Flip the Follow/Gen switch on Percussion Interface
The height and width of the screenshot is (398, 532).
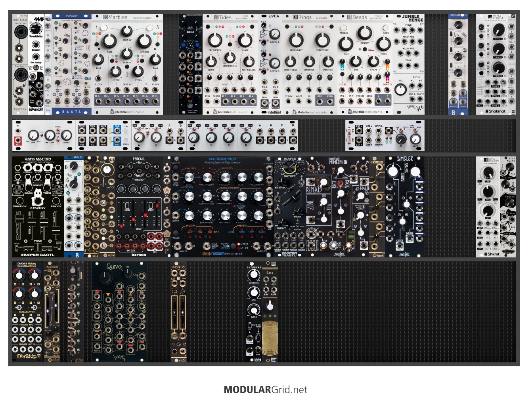[36, 67]
